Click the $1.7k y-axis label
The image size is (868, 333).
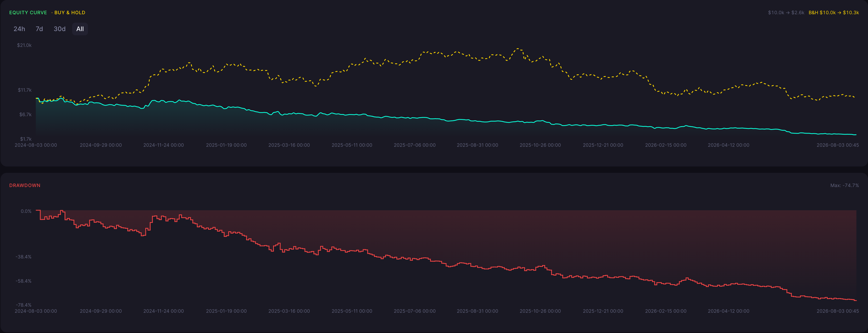pyautogui.click(x=26, y=139)
